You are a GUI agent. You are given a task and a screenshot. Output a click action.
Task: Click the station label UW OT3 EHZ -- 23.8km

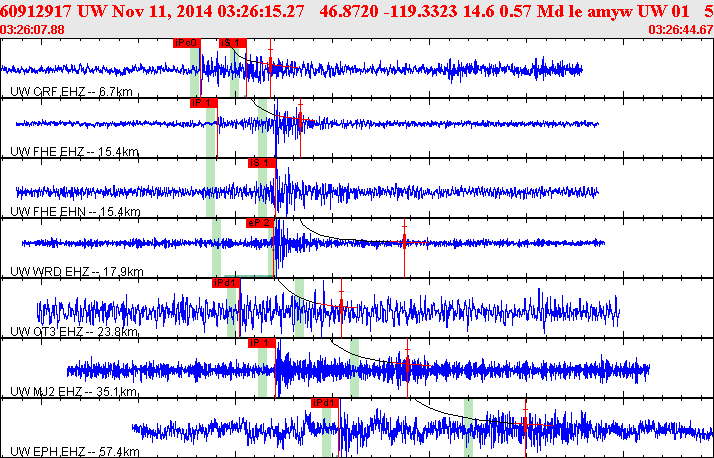(x=74, y=331)
